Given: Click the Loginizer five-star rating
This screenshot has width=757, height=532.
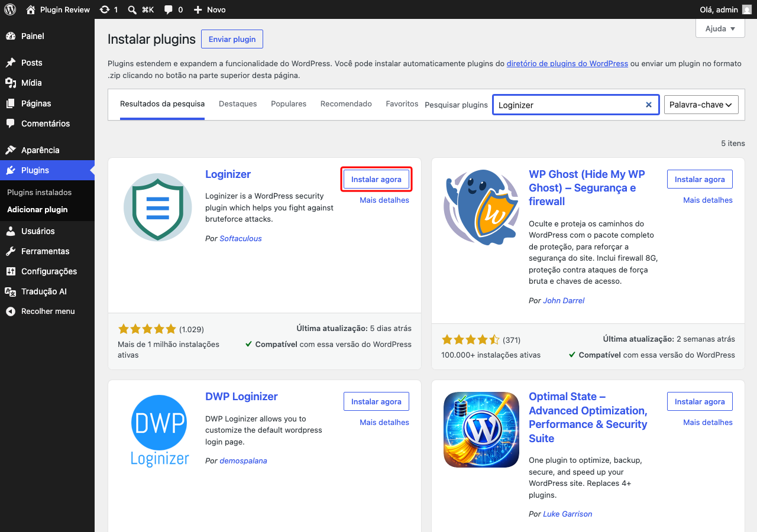Looking at the screenshot, I should click(147, 329).
